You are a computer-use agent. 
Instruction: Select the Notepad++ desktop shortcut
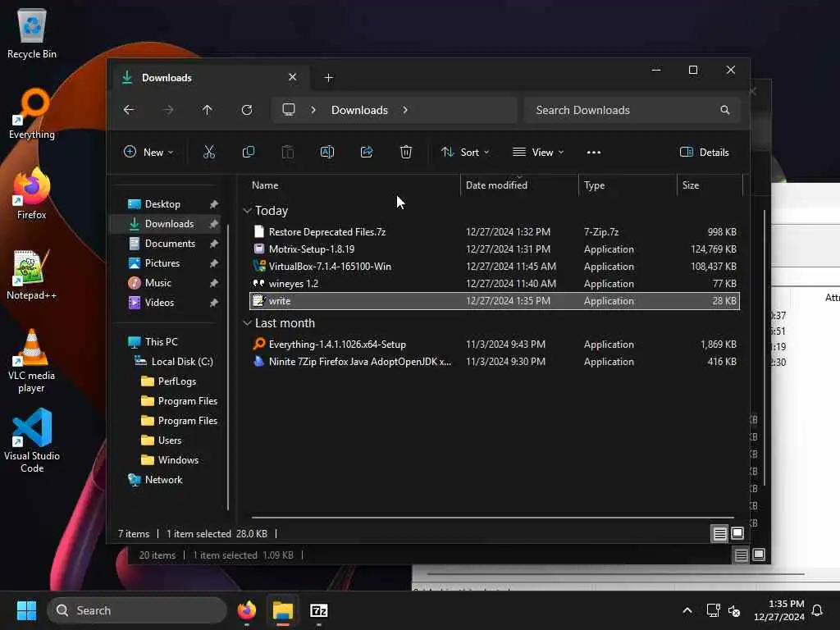point(32,274)
